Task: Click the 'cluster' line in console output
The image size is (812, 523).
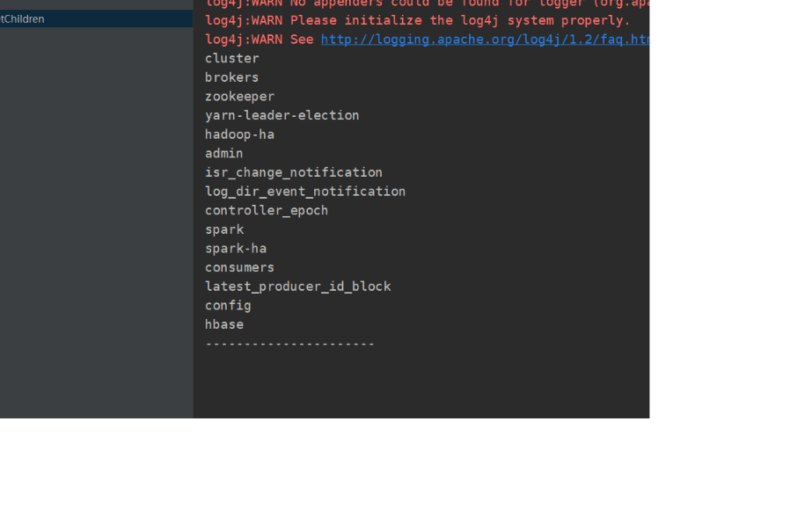Action: click(x=232, y=59)
